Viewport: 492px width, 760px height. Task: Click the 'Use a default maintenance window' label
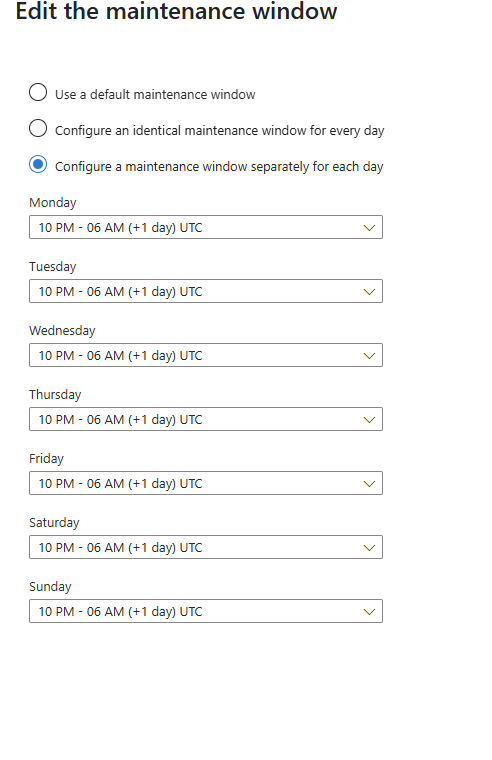pos(155,95)
